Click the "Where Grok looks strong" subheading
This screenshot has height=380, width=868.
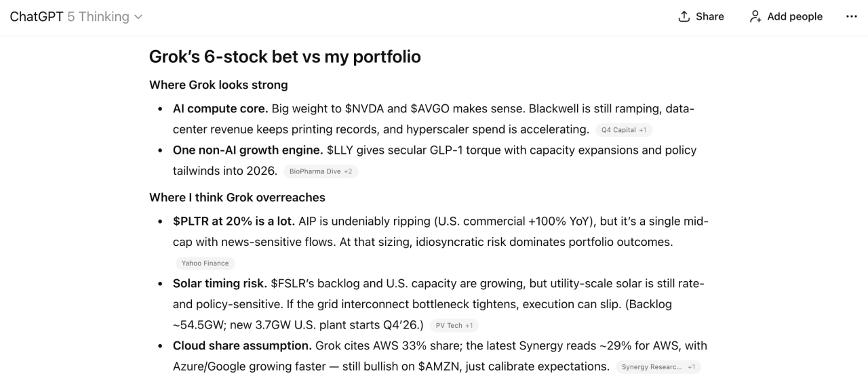tap(218, 85)
